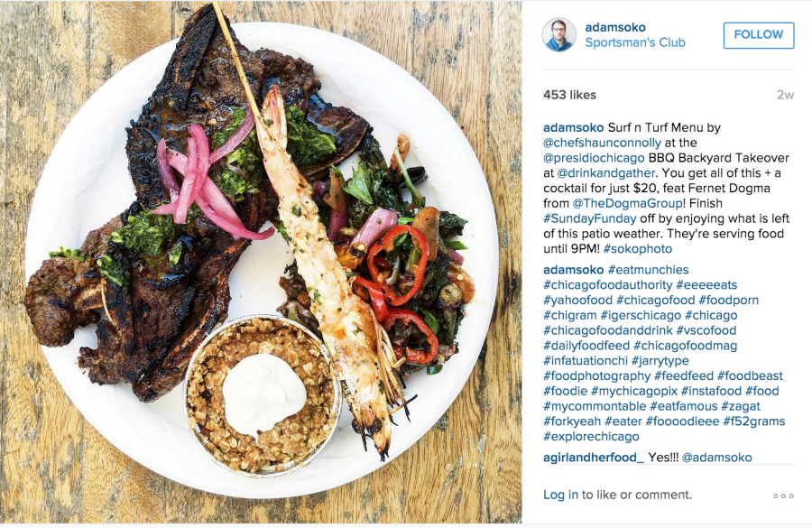Open adamsoko's profile avatar picture
The image size is (812, 528).
[x=559, y=34]
